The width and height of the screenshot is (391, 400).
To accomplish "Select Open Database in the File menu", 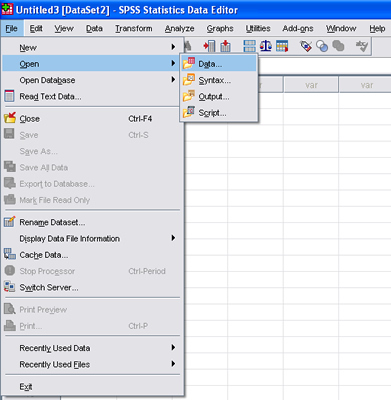I will point(92,80).
